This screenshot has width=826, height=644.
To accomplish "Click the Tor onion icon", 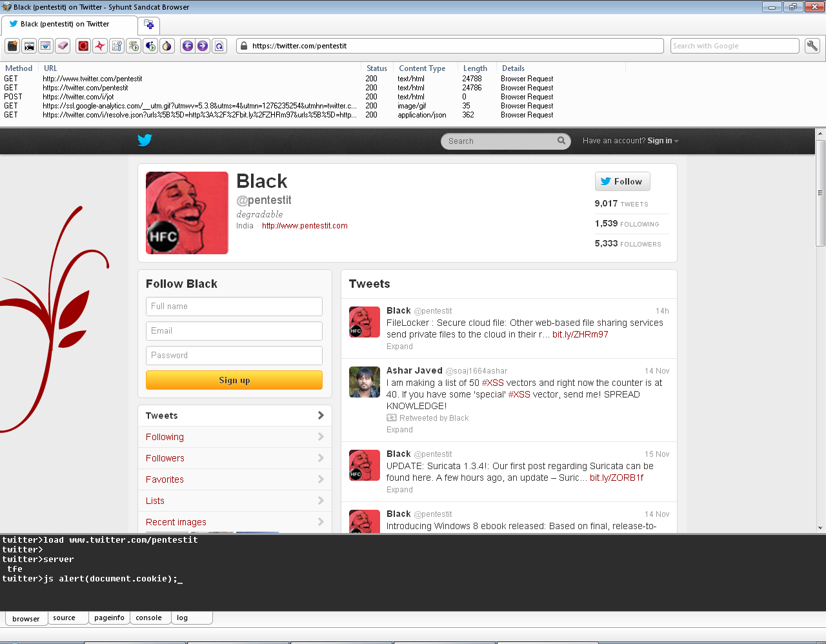I will [x=167, y=46].
